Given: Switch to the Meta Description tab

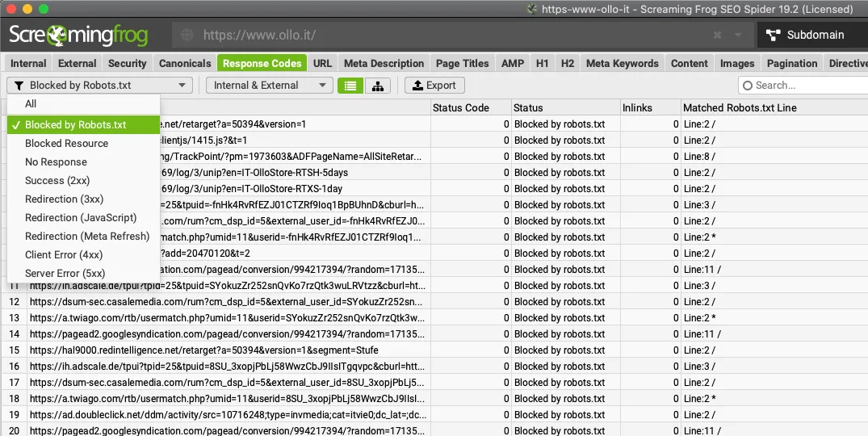Looking at the screenshot, I should (384, 64).
